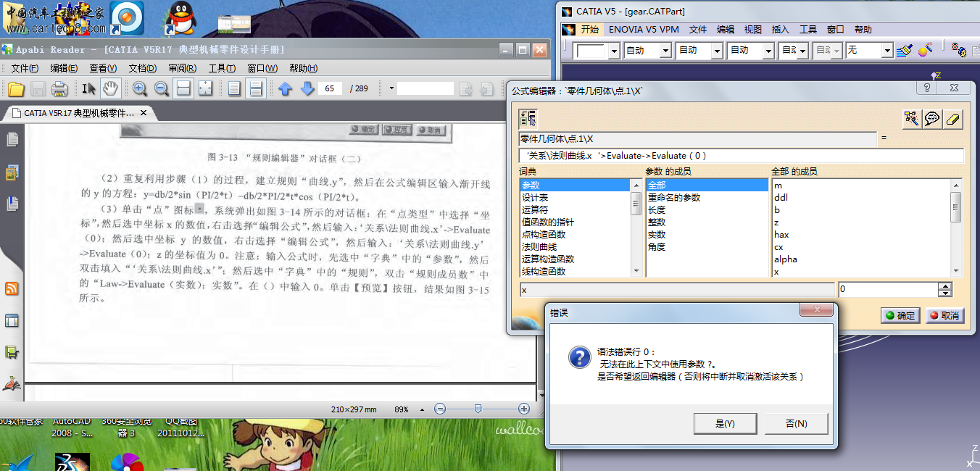Open the first empty CATIA toolbar dropdown
The image size is (980, 471).
614,51
